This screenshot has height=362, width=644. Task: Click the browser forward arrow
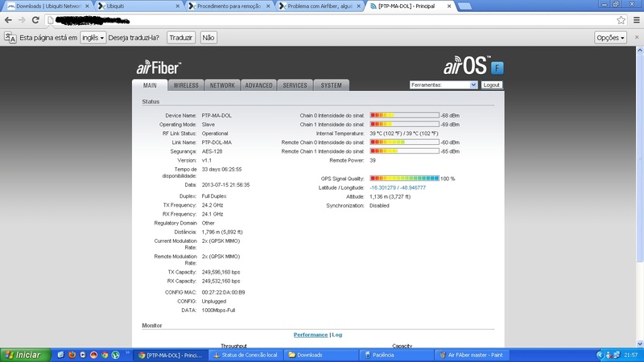pyautogui.click(x=22, y=19)
